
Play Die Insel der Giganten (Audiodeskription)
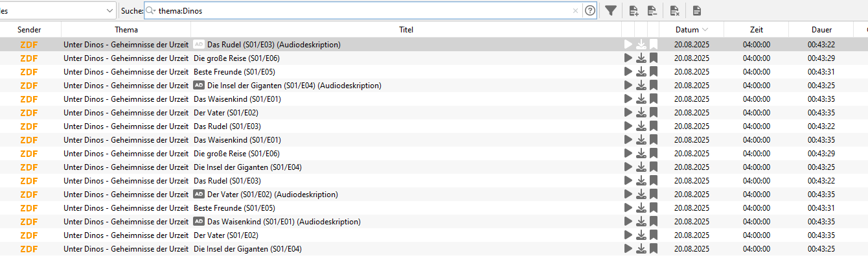point(628,85)
